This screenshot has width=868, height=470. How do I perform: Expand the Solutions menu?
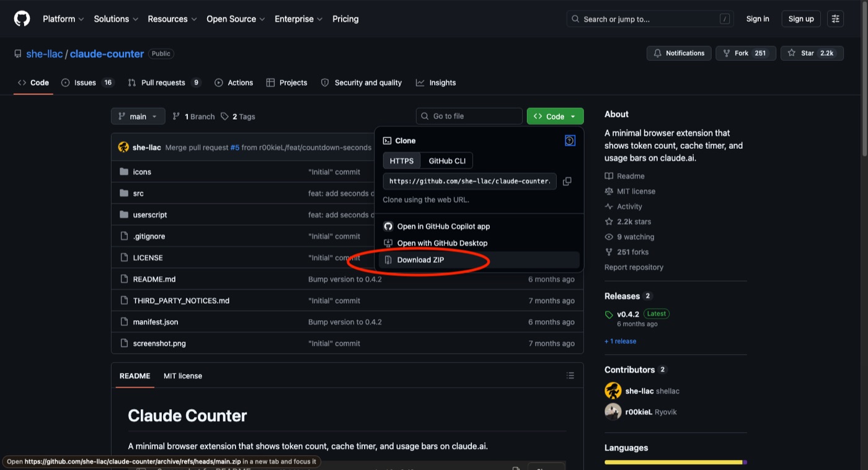(116, 19)
